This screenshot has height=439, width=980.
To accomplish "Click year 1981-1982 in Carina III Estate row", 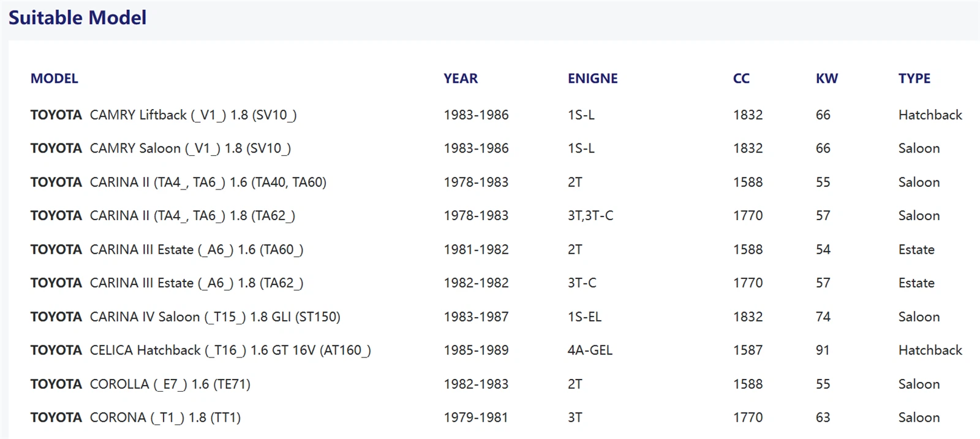I will [476, 250].
